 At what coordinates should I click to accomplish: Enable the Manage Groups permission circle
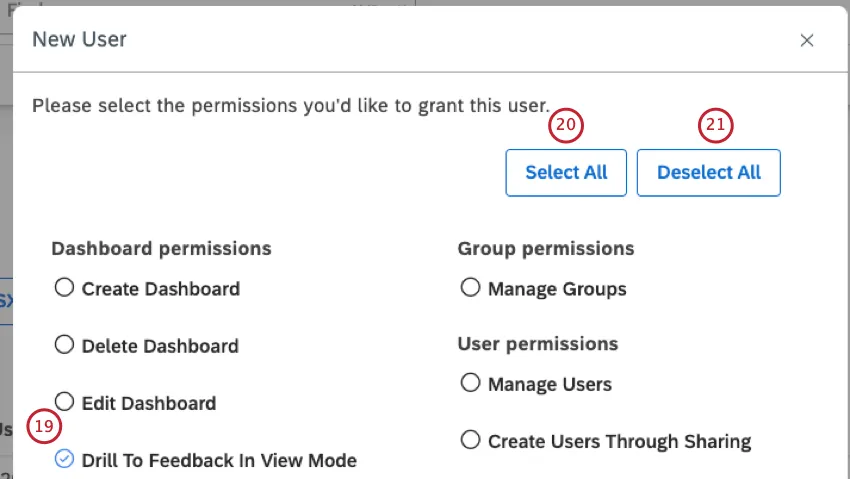[x=470, y=288]
